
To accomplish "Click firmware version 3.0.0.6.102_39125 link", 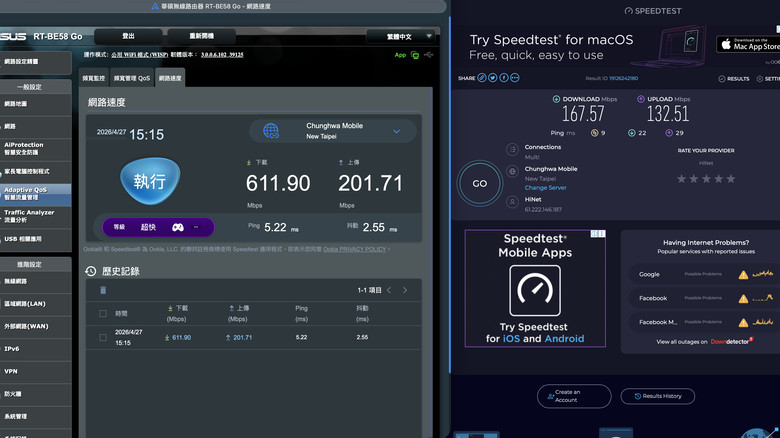I will (222, 55).
